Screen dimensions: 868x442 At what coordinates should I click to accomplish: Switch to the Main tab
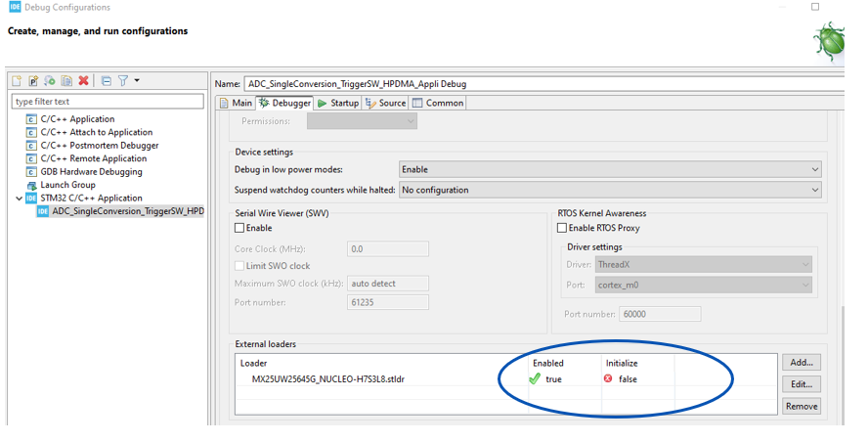(x=237, y=103)
